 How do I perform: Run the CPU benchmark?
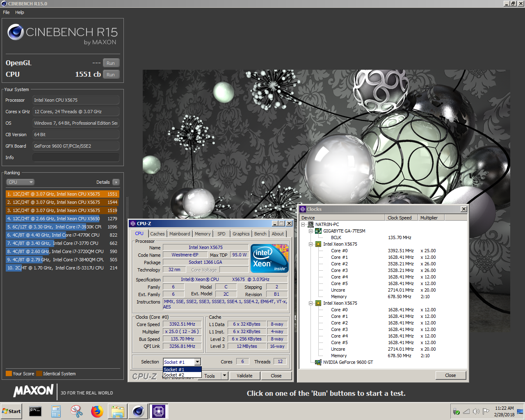tap(111, 75)
